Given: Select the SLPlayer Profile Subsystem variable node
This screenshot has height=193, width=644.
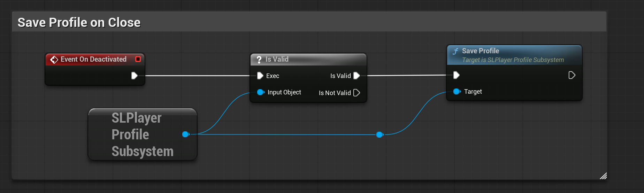Looking at the screenshot, I should pyautogui.click(x=143, y=134).
